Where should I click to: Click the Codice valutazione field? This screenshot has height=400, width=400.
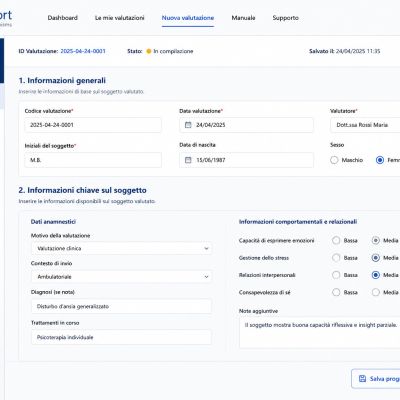(93, 125)
